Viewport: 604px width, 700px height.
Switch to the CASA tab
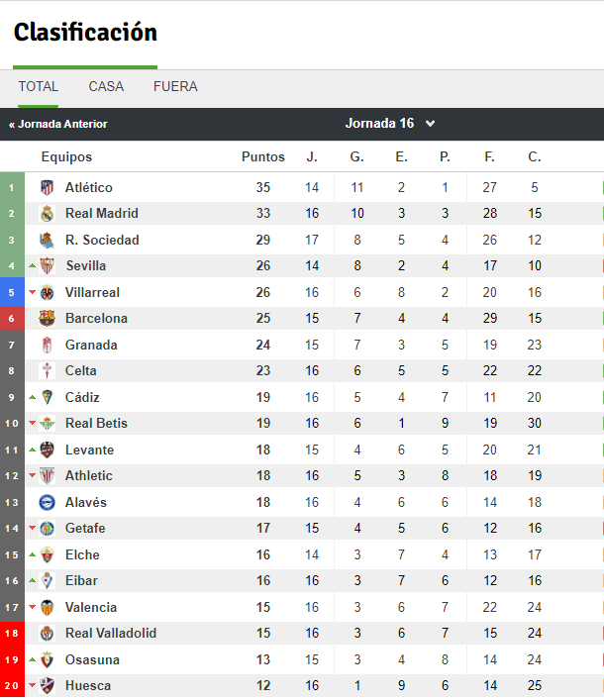tap(106, 86)
